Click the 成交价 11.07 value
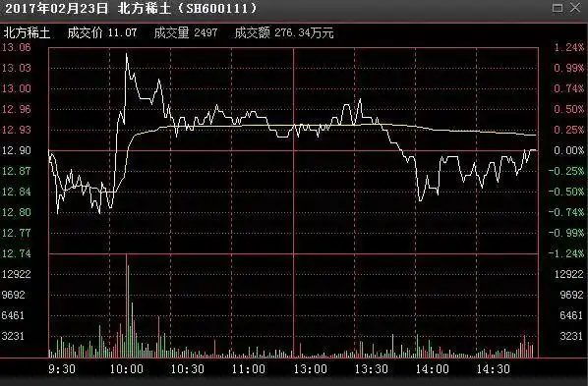 [x=122, y=33]
